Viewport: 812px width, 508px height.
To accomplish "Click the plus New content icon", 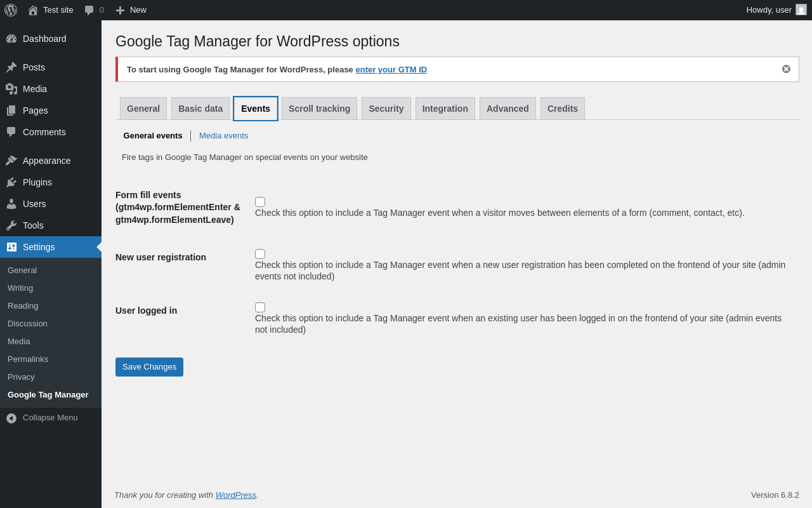I will [120, 10].
